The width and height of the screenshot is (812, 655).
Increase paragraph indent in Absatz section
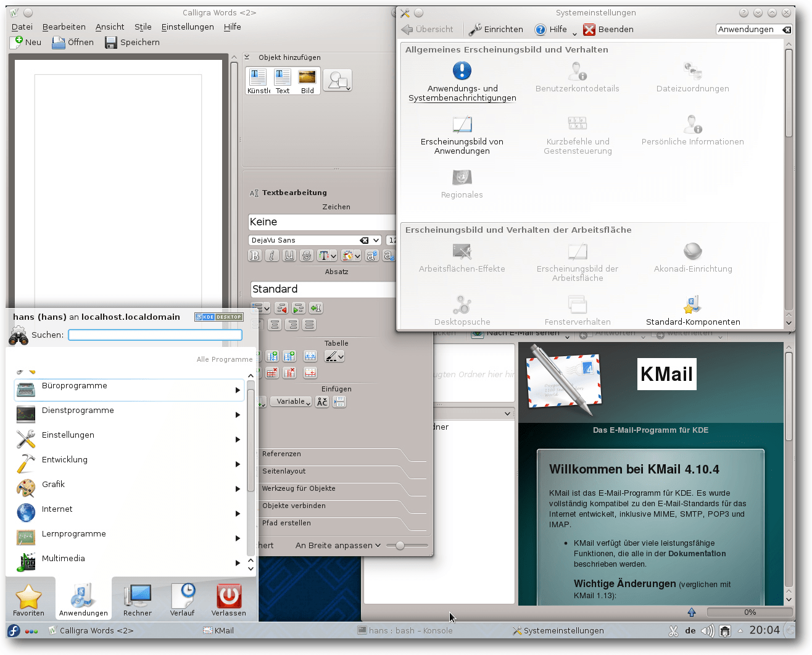pyautogui.click(x=299, y=308)
